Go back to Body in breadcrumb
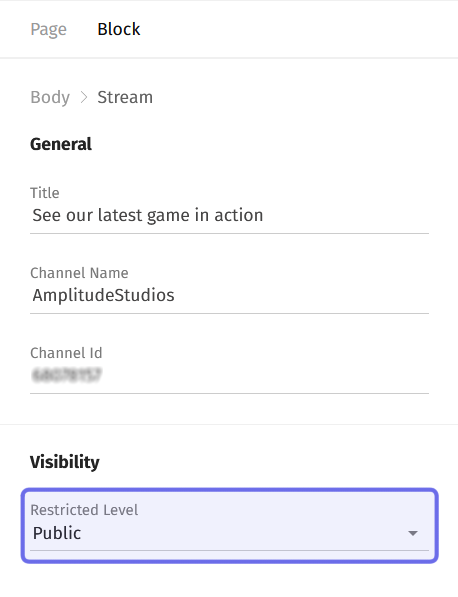Screen dimensions: 458x597 [50, 97]
